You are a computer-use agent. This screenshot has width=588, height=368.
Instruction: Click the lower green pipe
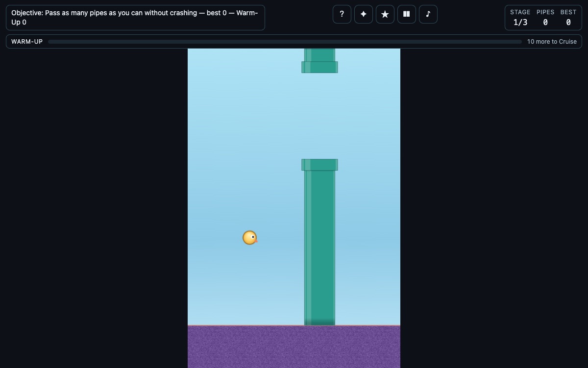[x=319, y=242]
